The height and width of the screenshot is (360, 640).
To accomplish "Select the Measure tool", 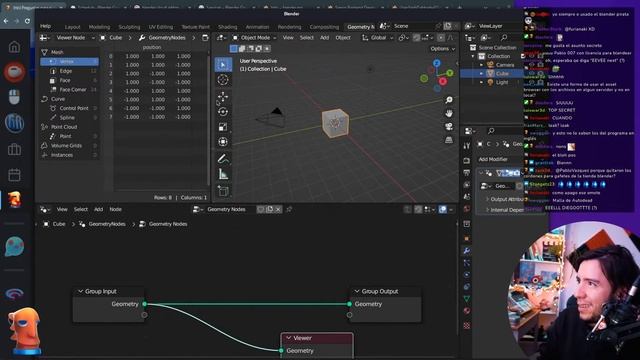I will click(223, 174).
